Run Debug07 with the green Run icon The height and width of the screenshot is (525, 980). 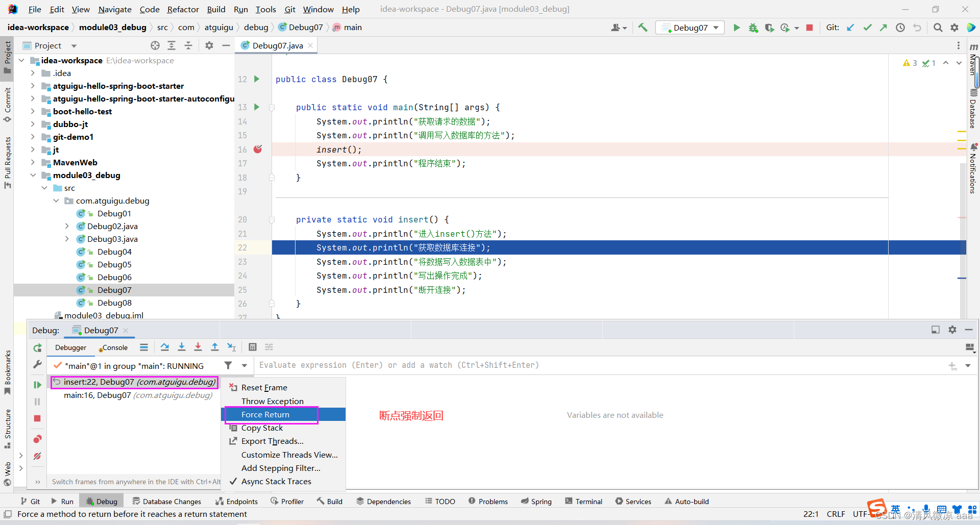[736, 28]
